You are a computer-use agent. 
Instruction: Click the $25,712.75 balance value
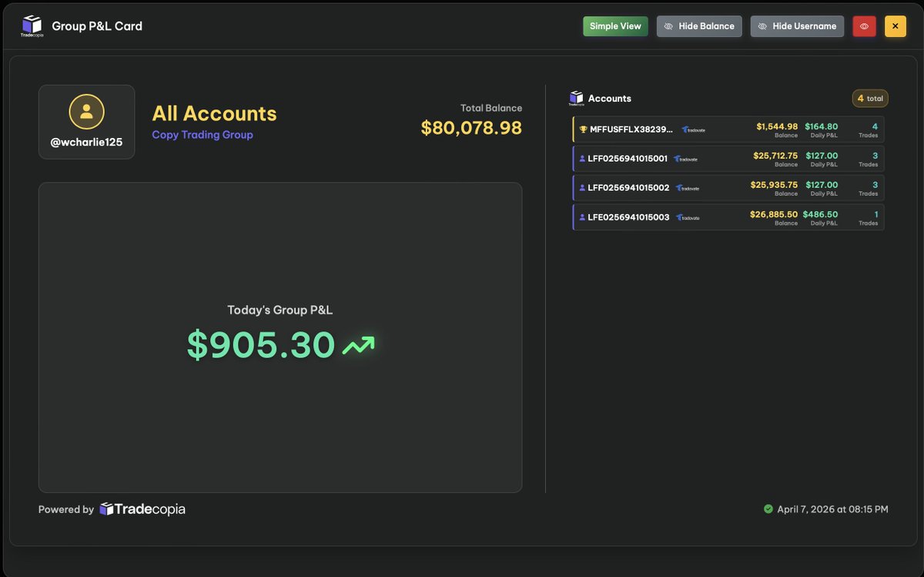pyautogui.click(x=775, y=156)
